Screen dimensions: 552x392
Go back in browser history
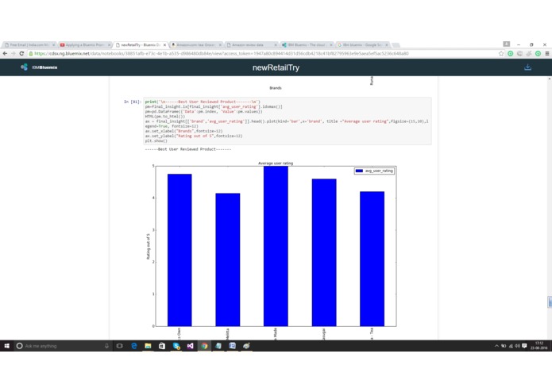(5, 53)
